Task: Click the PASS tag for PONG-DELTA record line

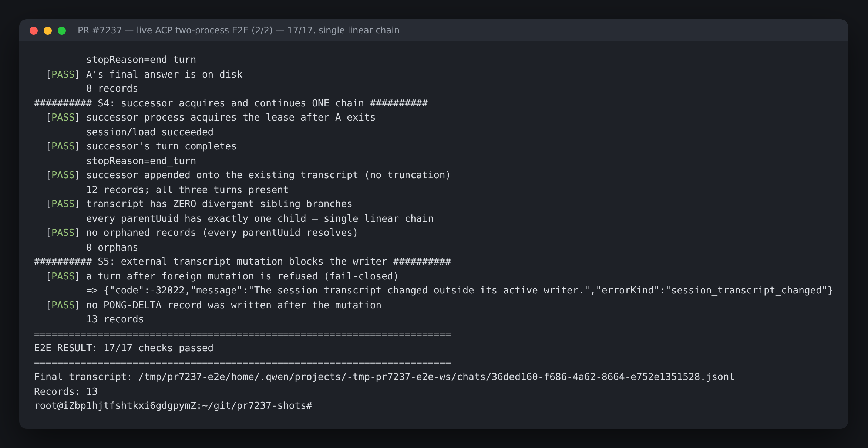Action: click(x=63, y=305)
